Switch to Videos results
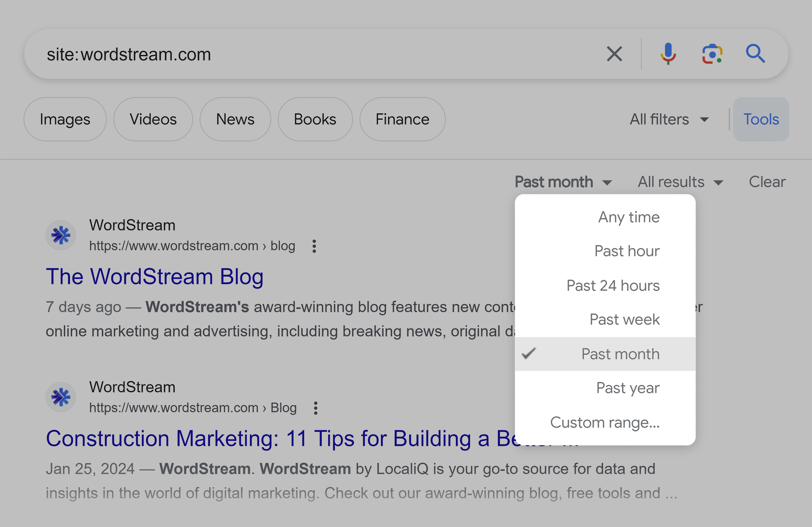812x527 pixels. tap(153, 119)
